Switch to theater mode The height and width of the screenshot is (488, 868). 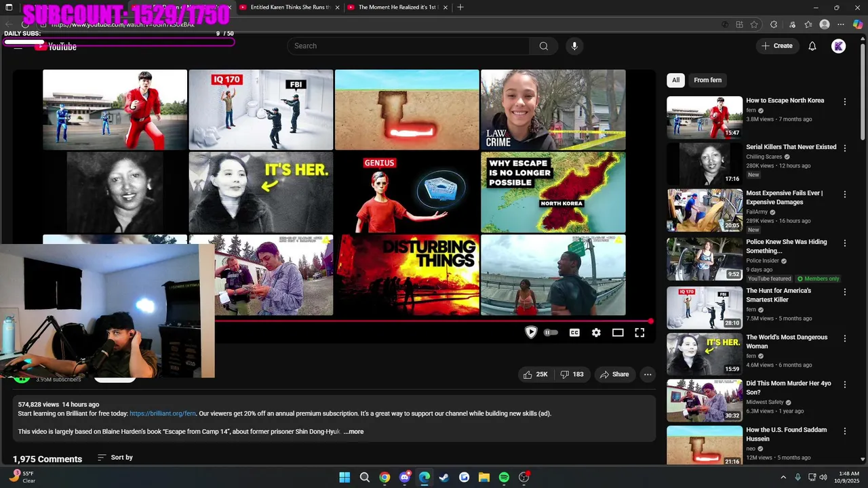click(618, 333)
